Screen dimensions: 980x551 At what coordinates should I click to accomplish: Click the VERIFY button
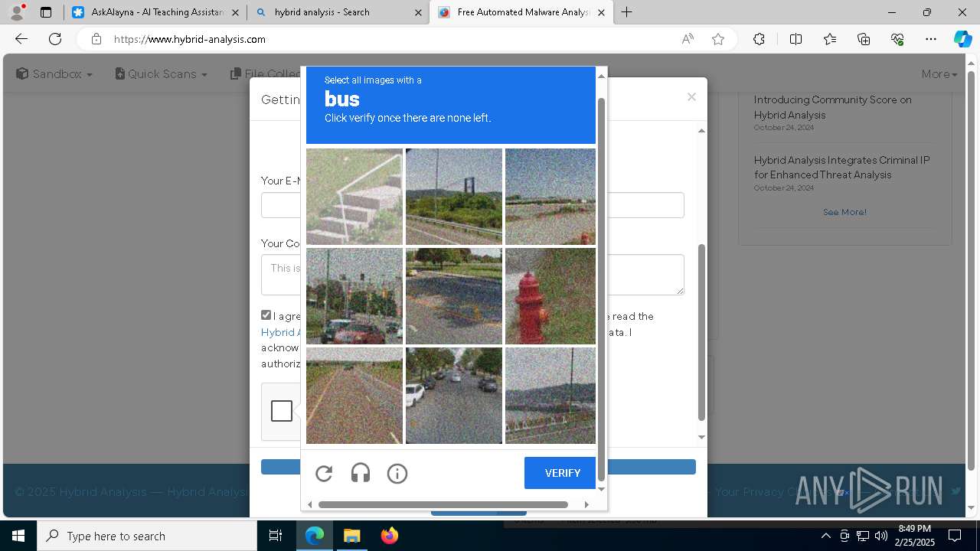[x=560, y=473]
